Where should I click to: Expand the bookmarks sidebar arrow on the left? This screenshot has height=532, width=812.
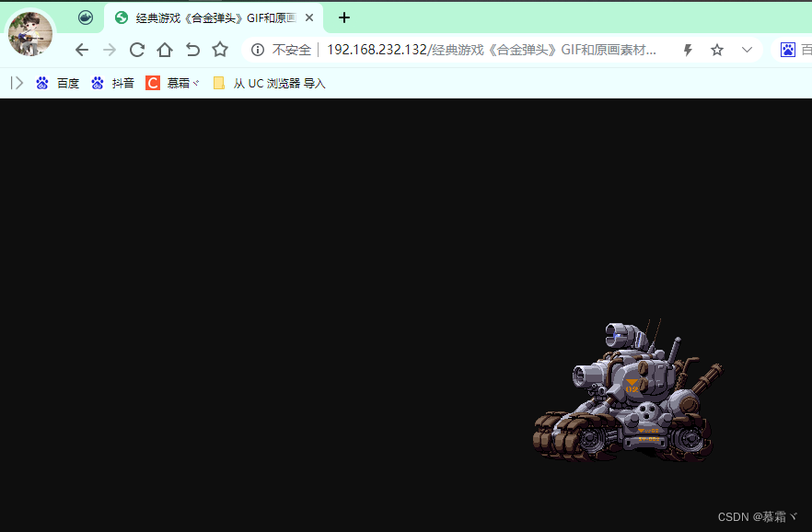[16, 83]
